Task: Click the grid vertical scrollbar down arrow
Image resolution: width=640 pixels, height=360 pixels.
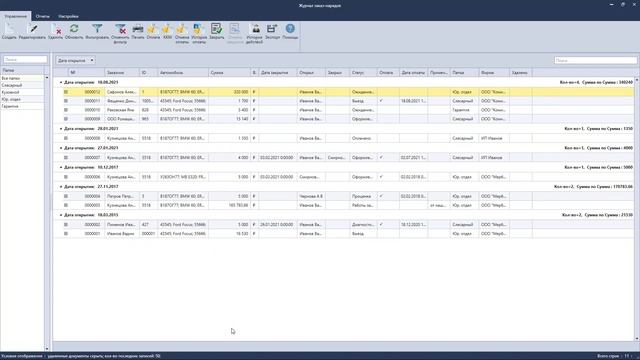Action: point(637,338)
